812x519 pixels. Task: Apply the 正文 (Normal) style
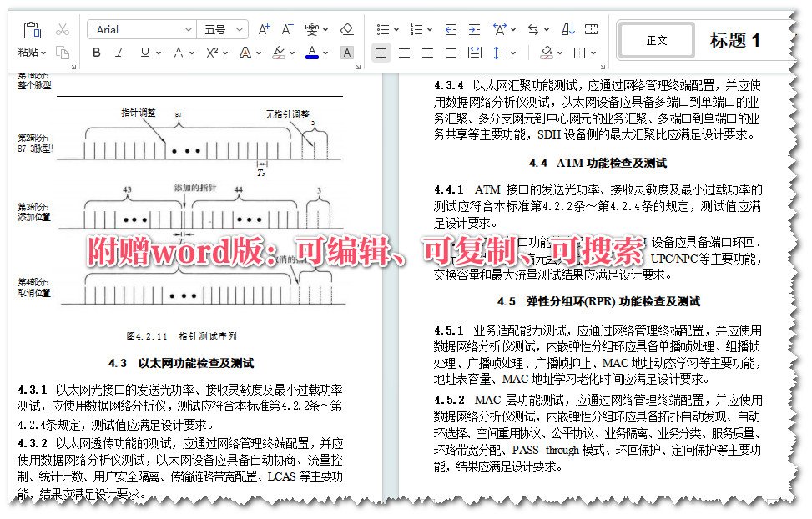658,38
